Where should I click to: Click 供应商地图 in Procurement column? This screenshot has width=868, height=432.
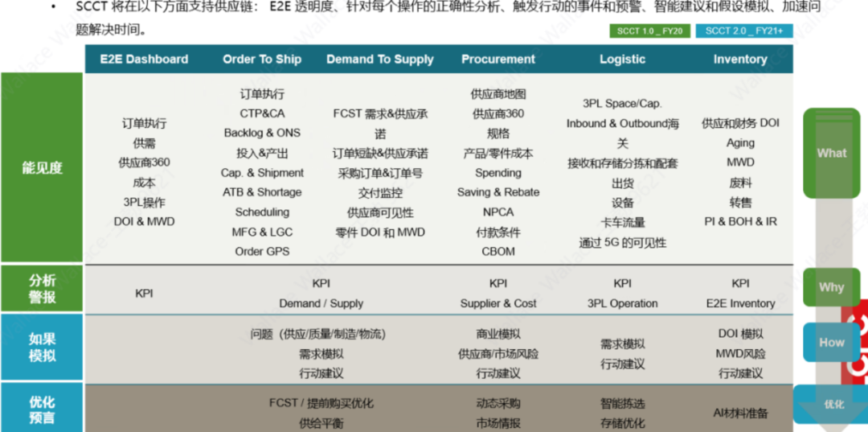pyautogui.click(x=498, y=94)
